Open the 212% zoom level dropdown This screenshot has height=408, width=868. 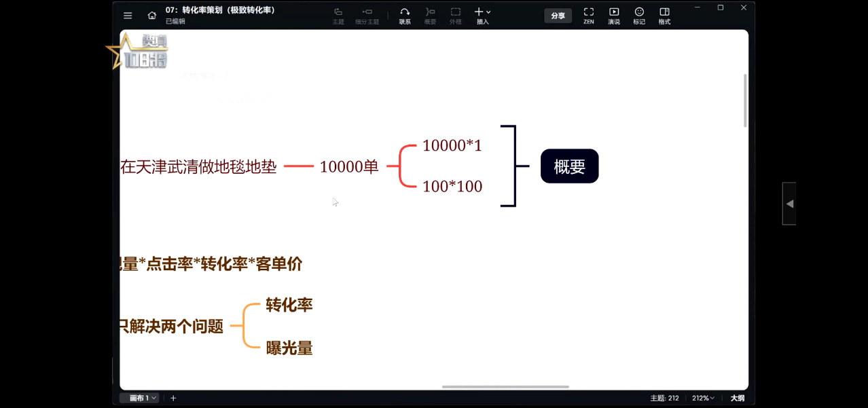coord(702,398)
